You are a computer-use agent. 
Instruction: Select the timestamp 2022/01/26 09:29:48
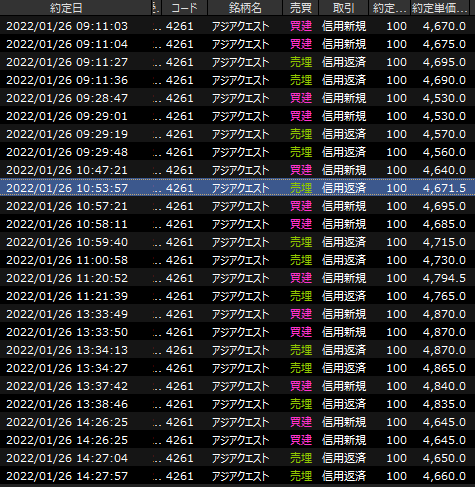67,152
